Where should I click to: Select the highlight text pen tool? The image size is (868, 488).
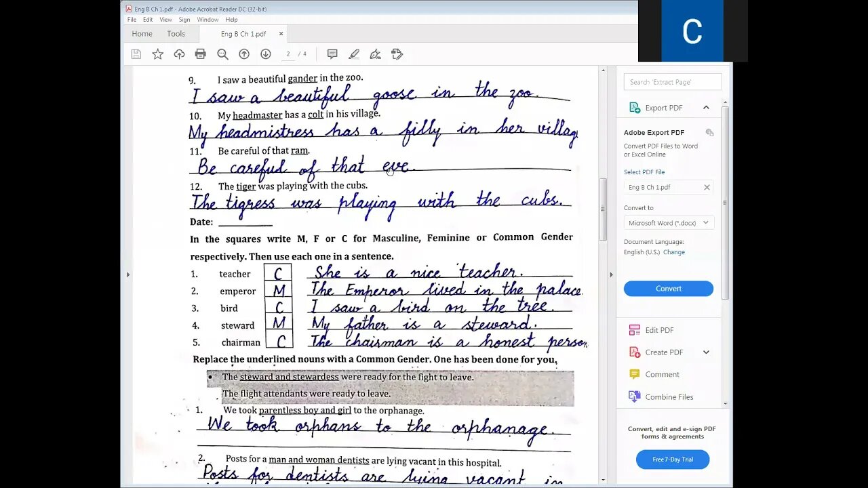[354, 54]
